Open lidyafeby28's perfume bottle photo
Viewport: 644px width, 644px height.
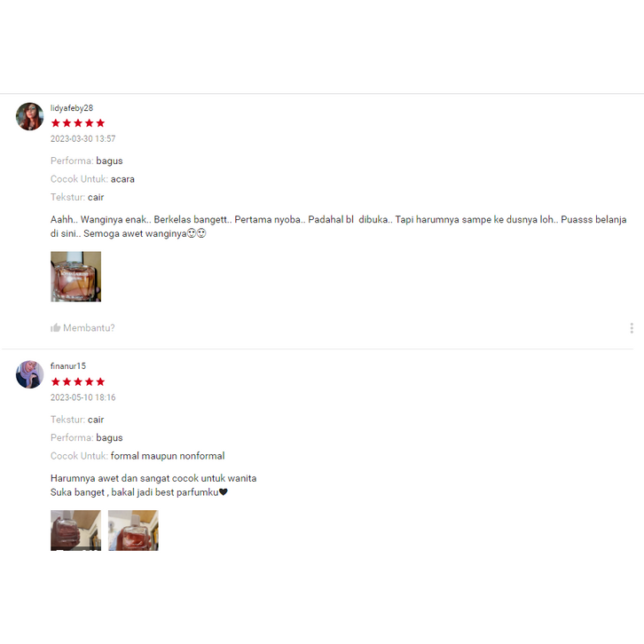coord(75,277)
